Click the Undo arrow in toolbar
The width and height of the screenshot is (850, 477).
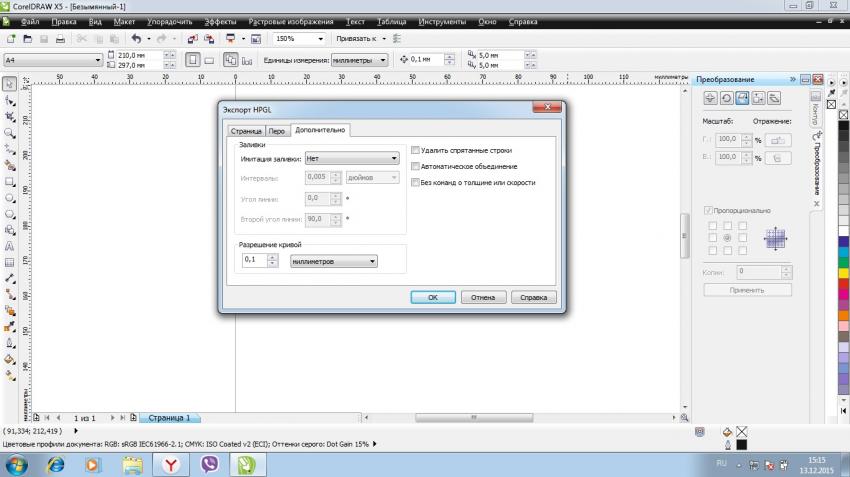coord(136,39)
